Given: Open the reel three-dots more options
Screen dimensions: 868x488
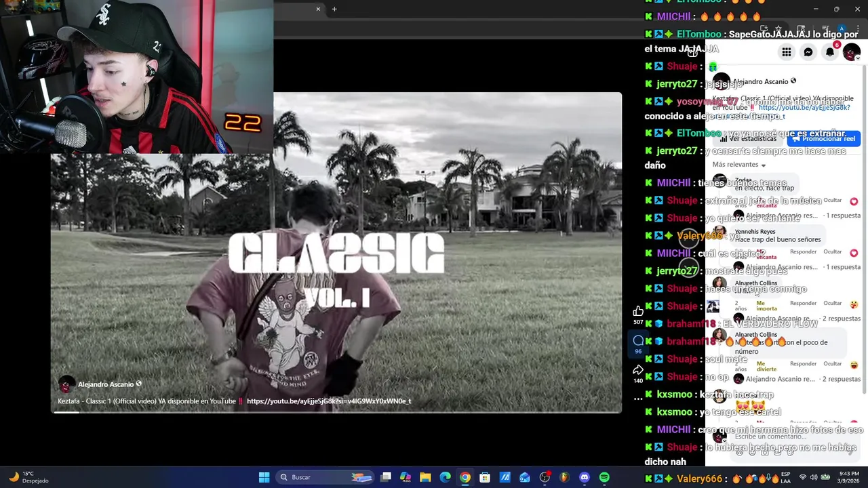Looking at the screenshot, I should pyautogui.click(x=638, y=399).
